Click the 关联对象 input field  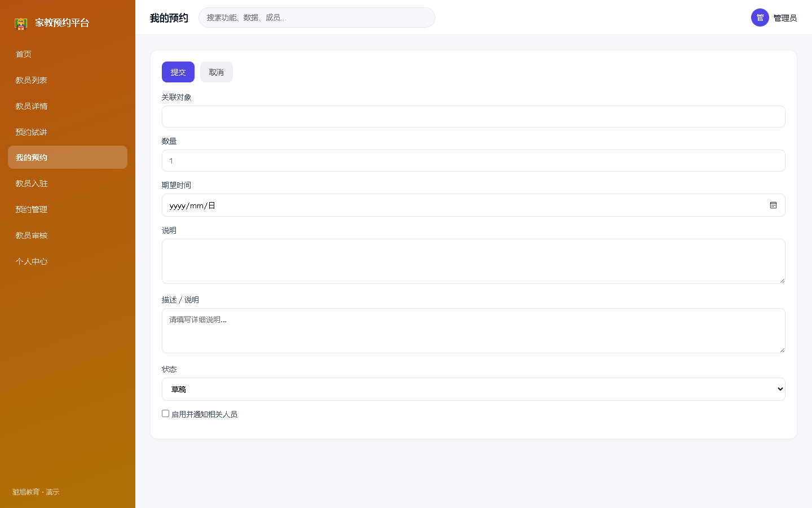click(474, 117)
